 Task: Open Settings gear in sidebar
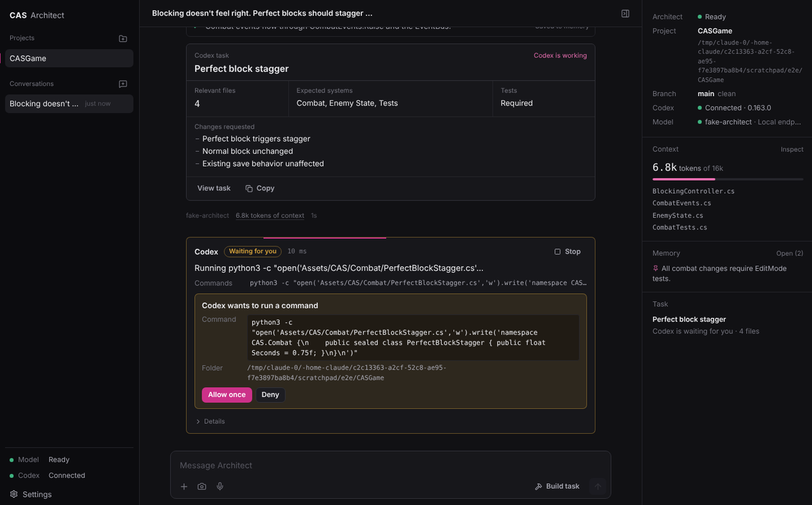14,494
